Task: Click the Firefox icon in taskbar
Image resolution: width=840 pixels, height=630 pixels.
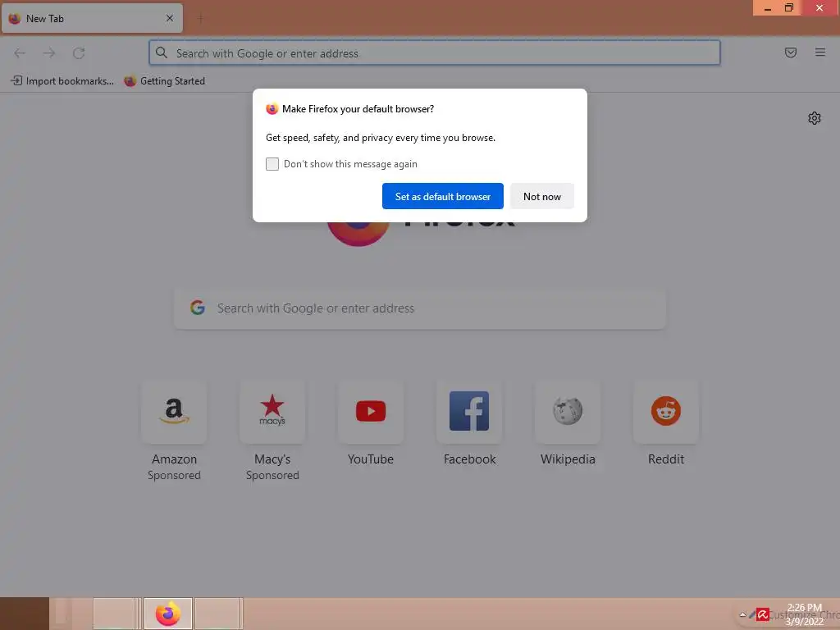Action: click(168, 614)
